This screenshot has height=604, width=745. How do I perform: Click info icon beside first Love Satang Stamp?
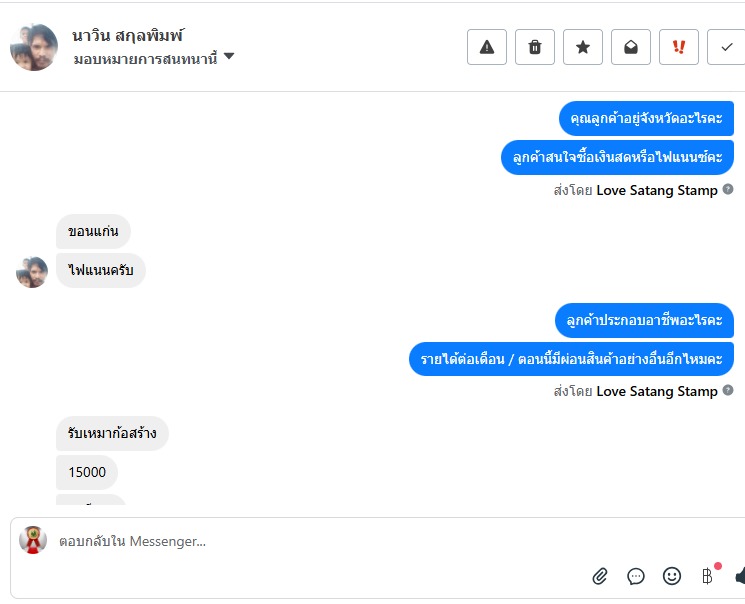(728, 189)
